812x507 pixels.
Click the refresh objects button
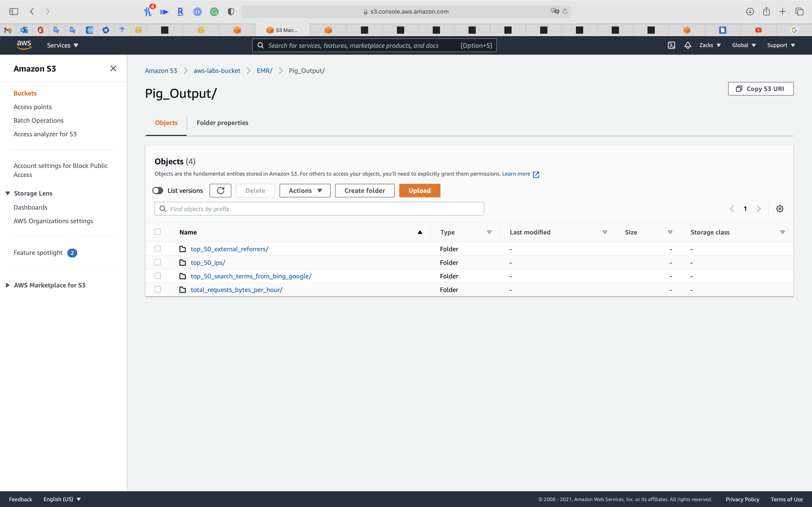tap(220, 190)
